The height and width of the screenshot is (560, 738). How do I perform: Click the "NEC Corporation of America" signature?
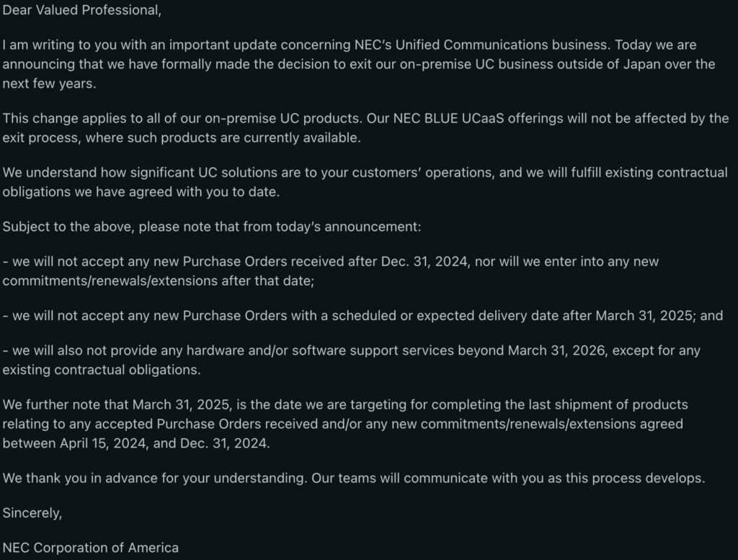(x=90, y=548)
